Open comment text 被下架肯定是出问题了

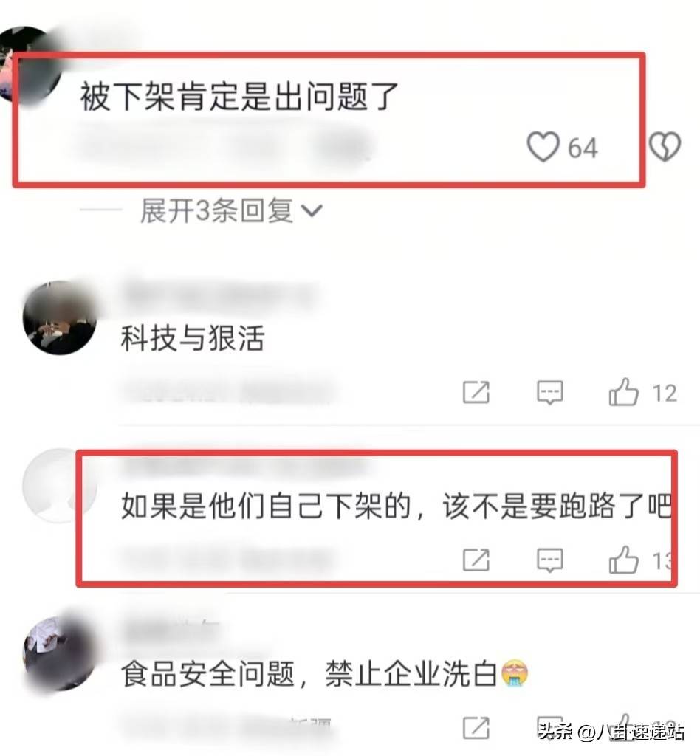tap(239, 97)
